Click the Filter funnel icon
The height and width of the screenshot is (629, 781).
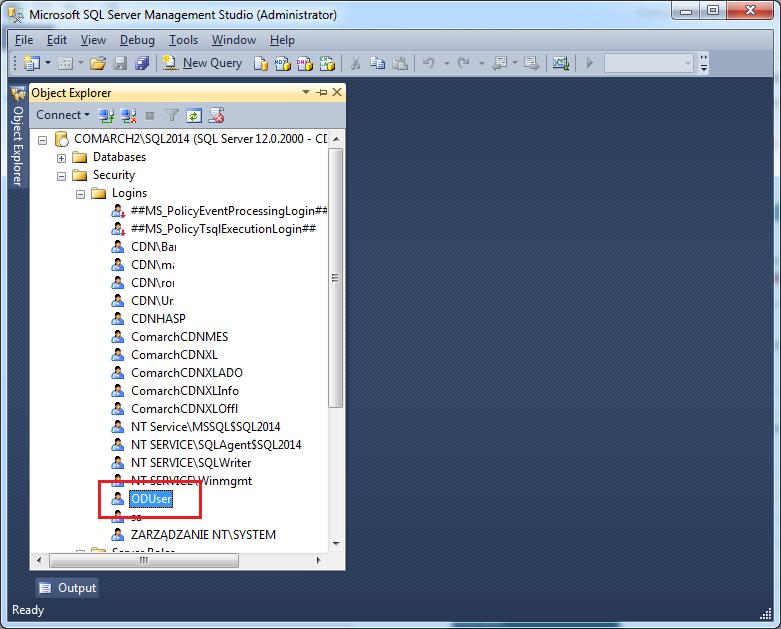[172, 116]
